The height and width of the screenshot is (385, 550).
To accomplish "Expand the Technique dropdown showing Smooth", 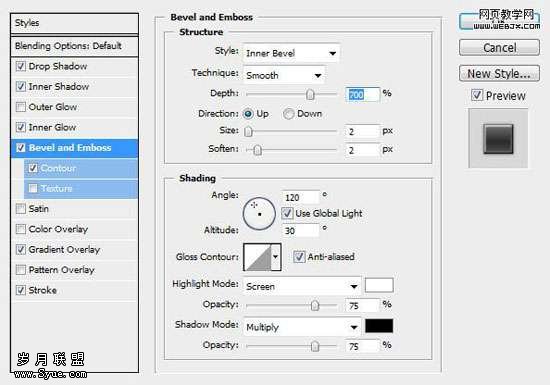I will tap(284, 75).
